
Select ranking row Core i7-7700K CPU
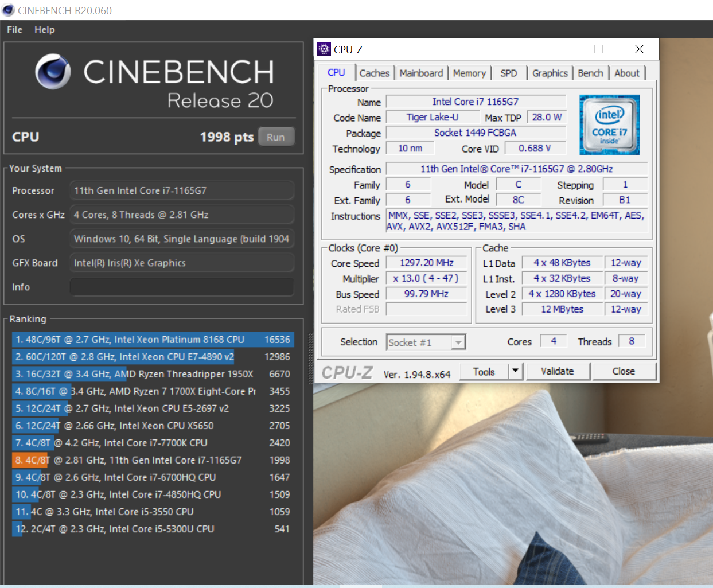(x=153, y=443)
